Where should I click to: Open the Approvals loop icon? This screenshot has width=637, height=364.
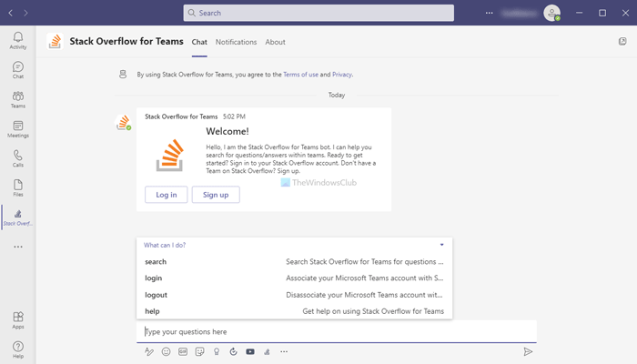tap(233, 352)
